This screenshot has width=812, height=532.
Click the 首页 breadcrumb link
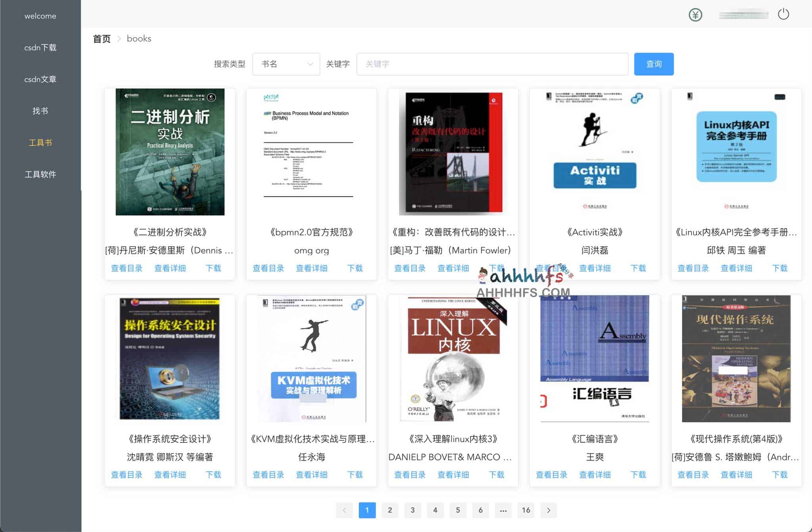(101, 38)
